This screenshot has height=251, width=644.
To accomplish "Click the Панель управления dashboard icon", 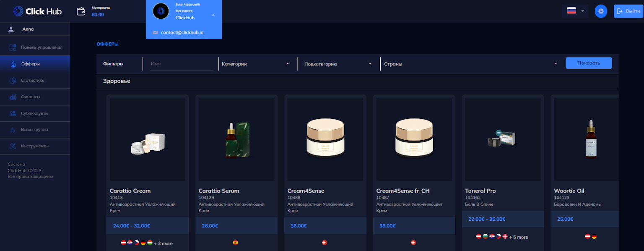I will pos(13,47).
